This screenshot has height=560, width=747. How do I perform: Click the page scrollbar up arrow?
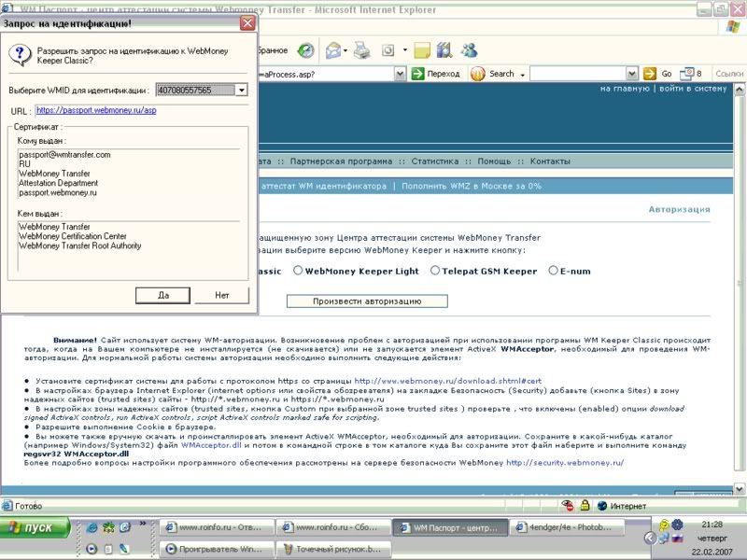[x=739, y=90]
